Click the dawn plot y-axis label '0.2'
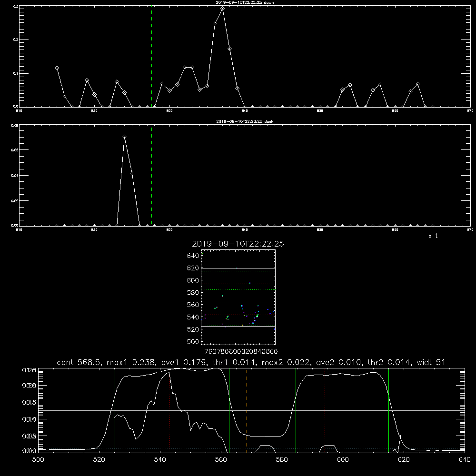The height and width of the screenshot is (476, 476). [x=16, y=40]
